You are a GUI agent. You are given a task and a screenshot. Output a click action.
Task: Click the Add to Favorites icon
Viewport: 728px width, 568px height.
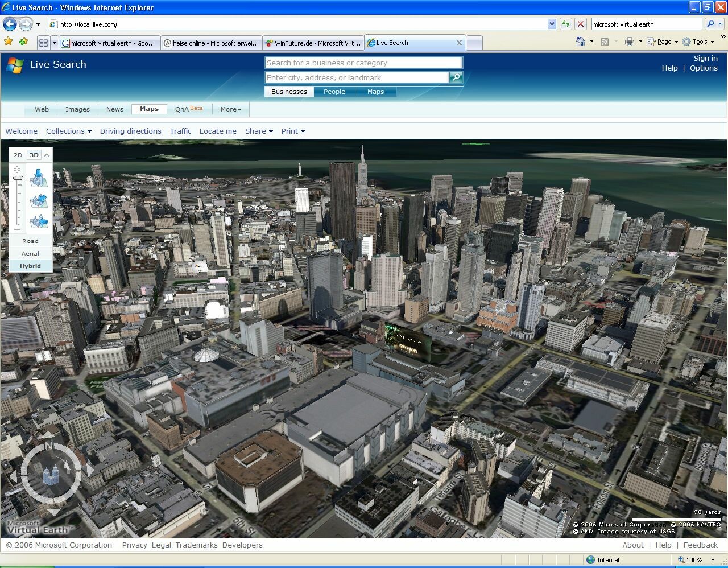click(23, 42)
